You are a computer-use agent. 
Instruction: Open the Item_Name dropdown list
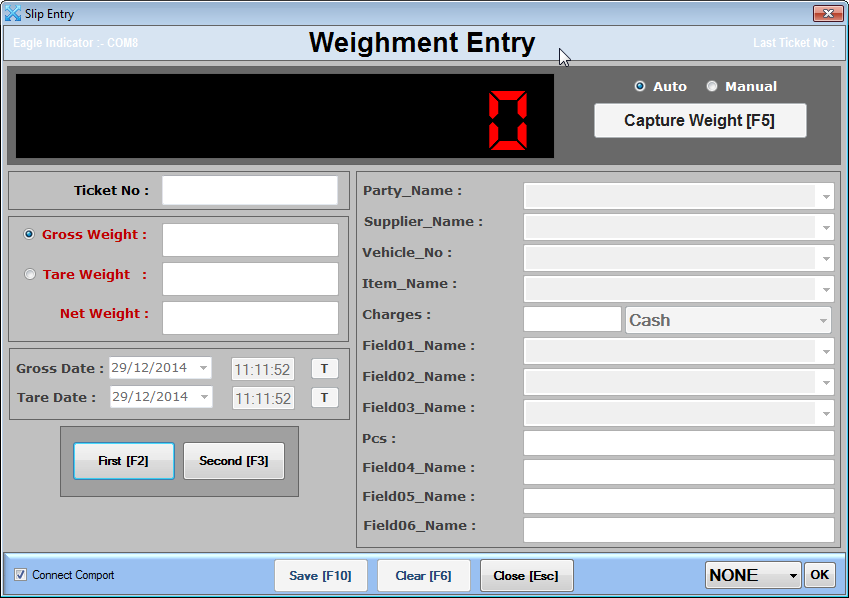[x=826, y=289]
